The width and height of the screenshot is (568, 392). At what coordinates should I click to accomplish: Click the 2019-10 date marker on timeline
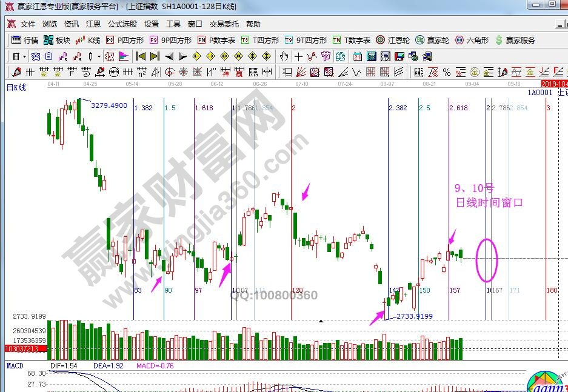[554, 84]
